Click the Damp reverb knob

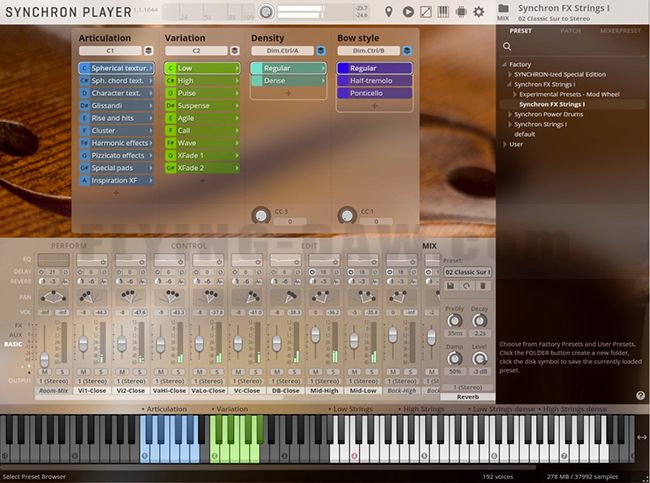click(455, 359)
